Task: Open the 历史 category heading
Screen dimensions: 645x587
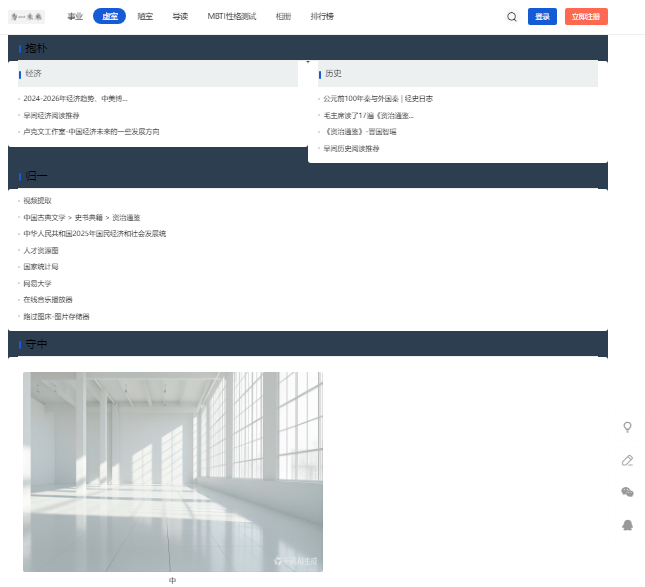Action: (333, 73)
